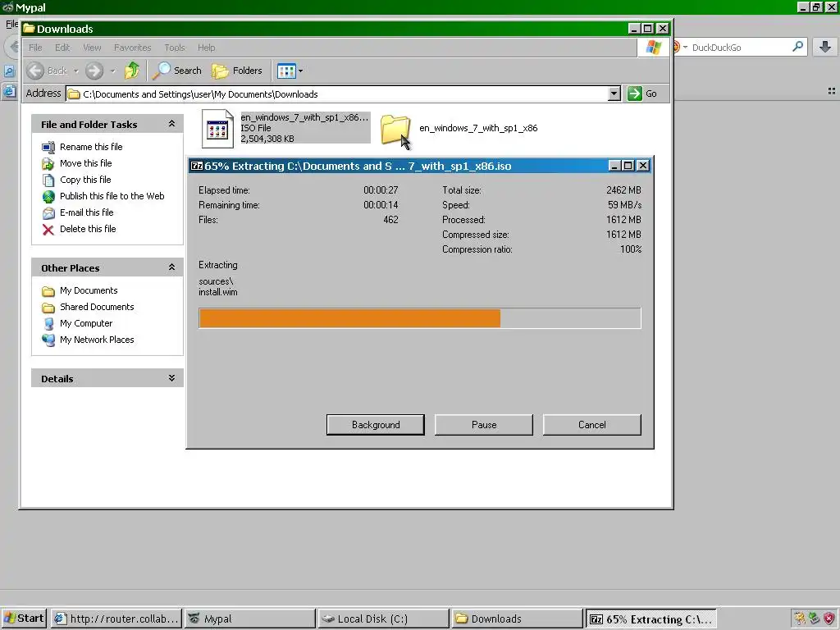Toggle the Folders pane button
This screenshot has width=840, height=630.
click(x=237, y=71)
